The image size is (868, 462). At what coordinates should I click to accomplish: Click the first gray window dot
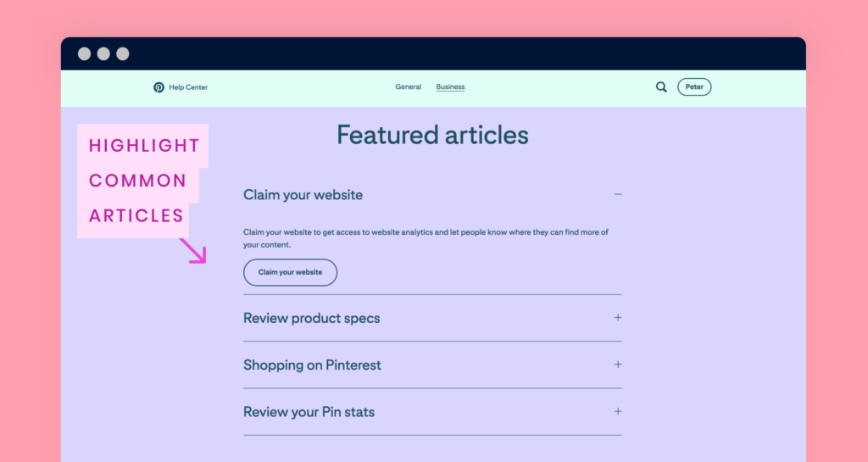coord(84,53)
